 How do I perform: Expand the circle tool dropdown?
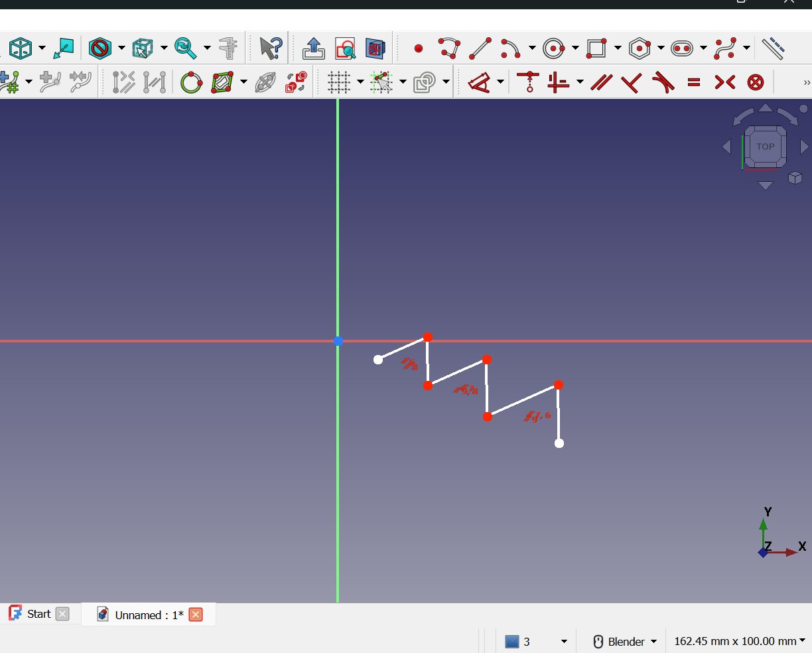(x=575, y=48)
